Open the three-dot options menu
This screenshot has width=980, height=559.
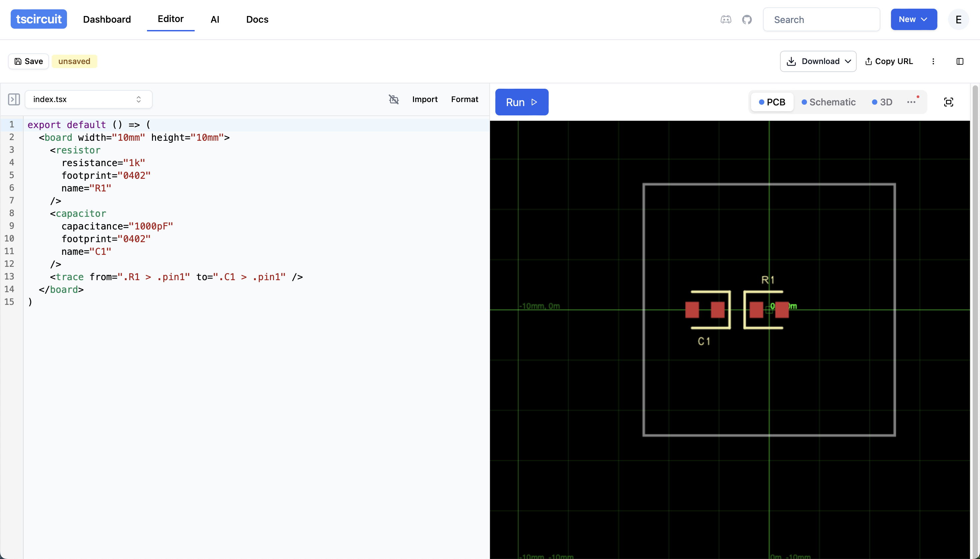pos(933,61)
